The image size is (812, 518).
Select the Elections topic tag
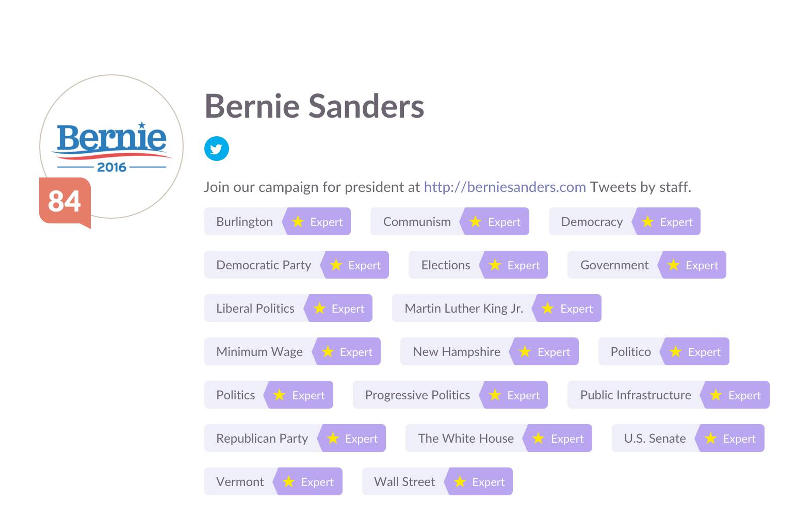[446, 265]
